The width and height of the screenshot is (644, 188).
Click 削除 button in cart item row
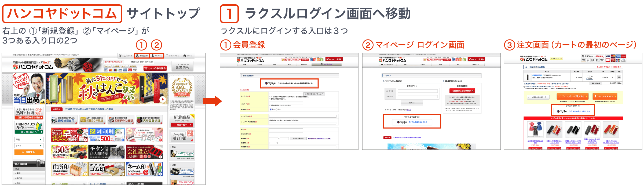pos(619,77)
